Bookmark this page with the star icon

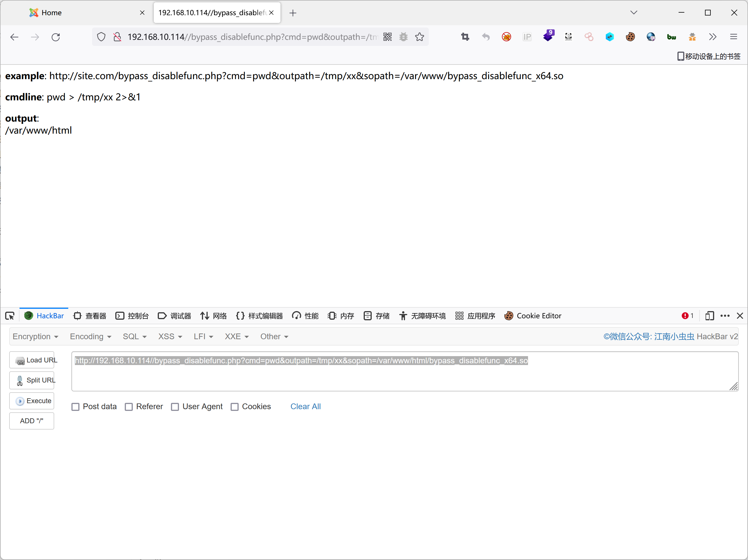pyautogui.click(x=419, y=37)
